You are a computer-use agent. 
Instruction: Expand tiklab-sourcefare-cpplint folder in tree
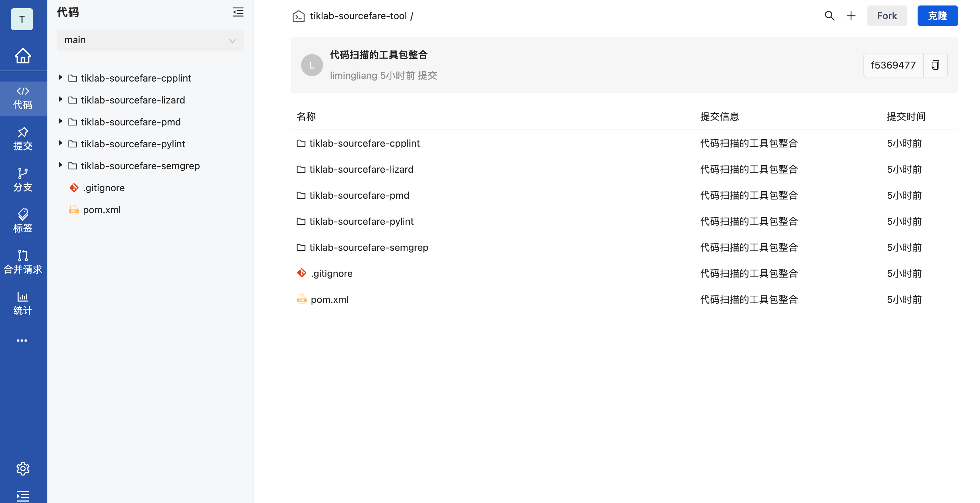[60, 77]
